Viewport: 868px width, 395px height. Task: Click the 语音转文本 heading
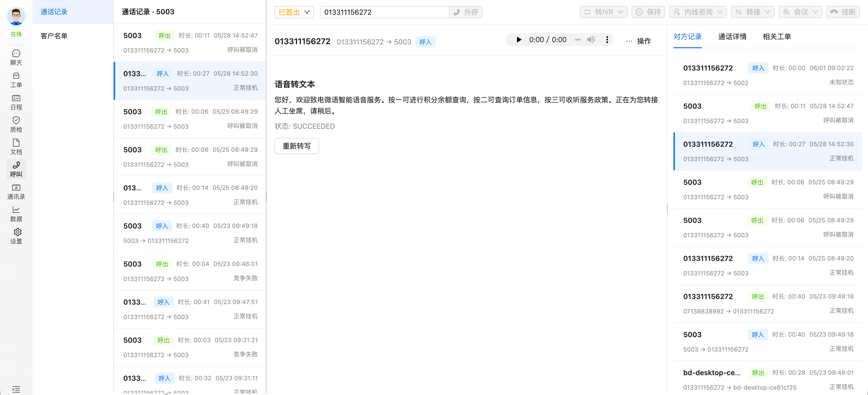(x=295, y=84)
